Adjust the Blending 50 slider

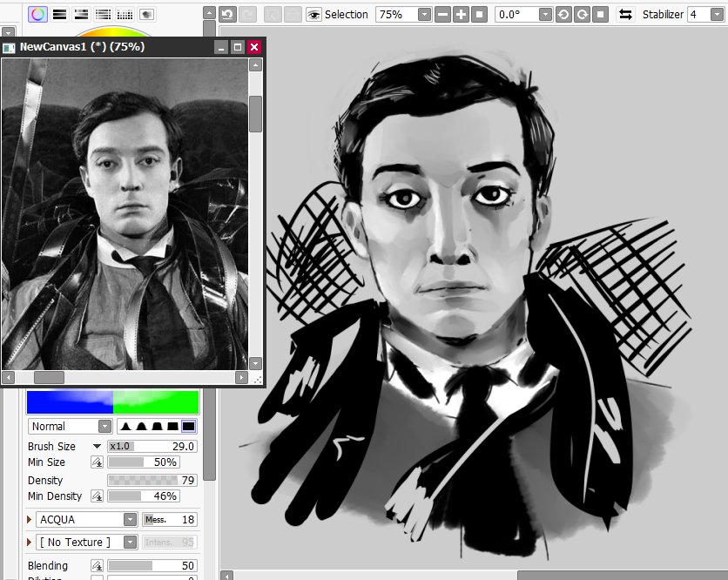152,565
